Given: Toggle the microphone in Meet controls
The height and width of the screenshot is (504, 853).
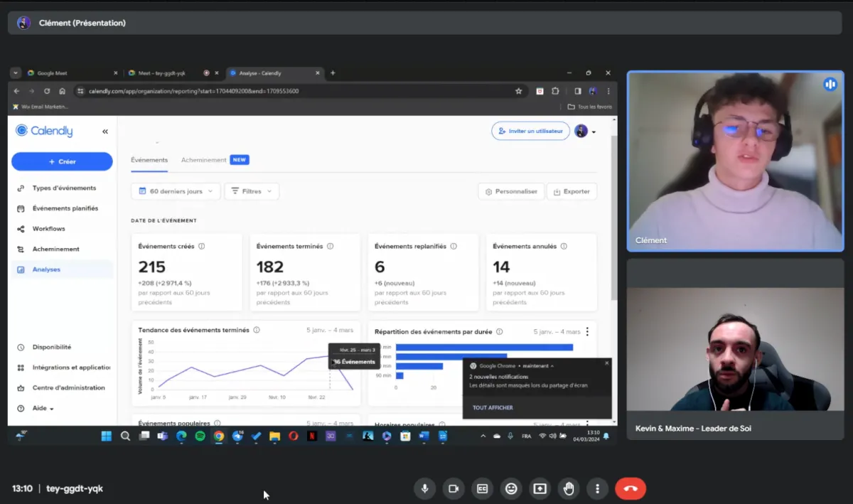Looking at the screenshot, I should point(425,488).
